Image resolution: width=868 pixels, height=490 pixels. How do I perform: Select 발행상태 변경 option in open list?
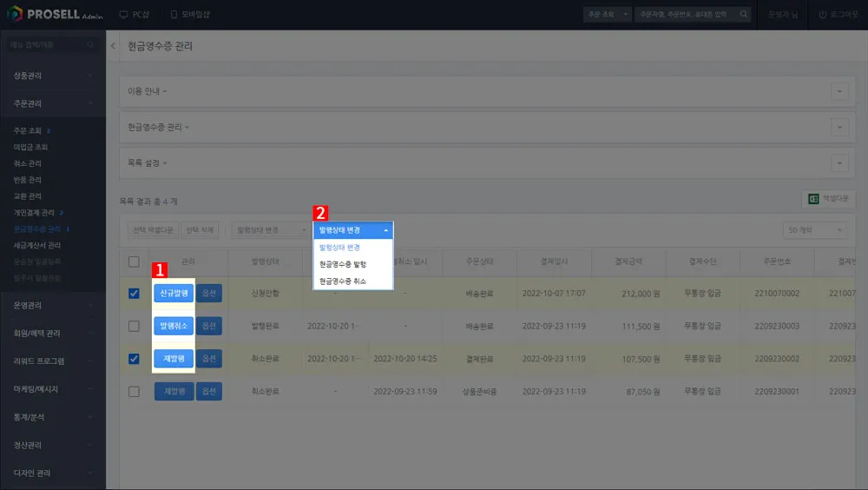(353, 248)
